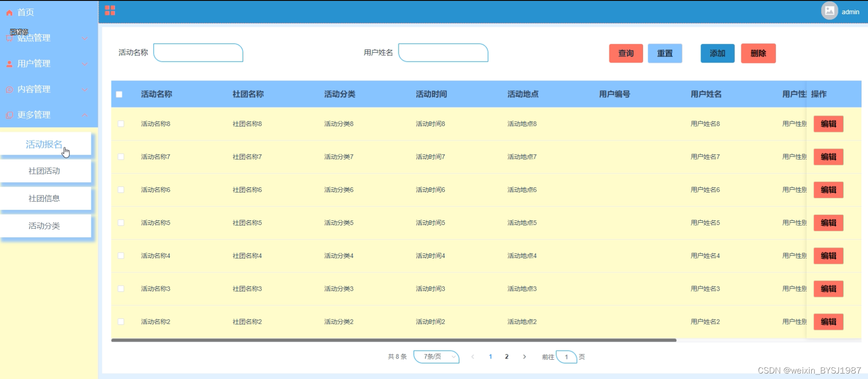Click the 用户管理 person icon
Image resolution: width=868 pixels, height=379 pixels.
coord(9,64)
